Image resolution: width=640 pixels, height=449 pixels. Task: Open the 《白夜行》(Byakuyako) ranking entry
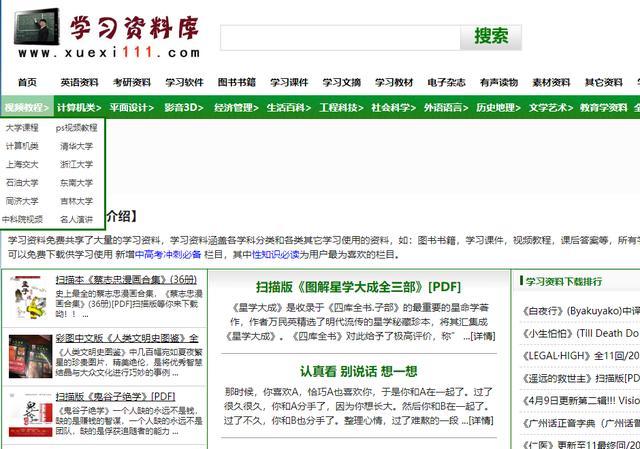[x=580, y=311]
